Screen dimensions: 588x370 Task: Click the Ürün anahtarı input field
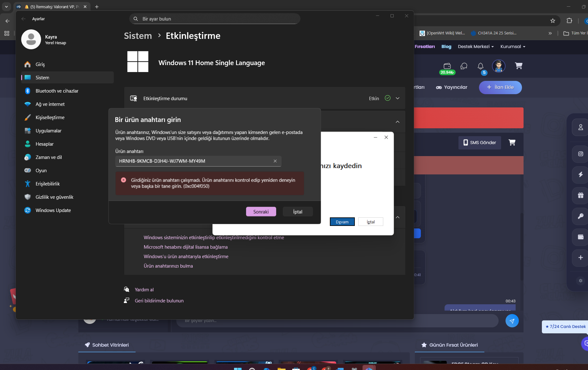click(x=198, y=161)
